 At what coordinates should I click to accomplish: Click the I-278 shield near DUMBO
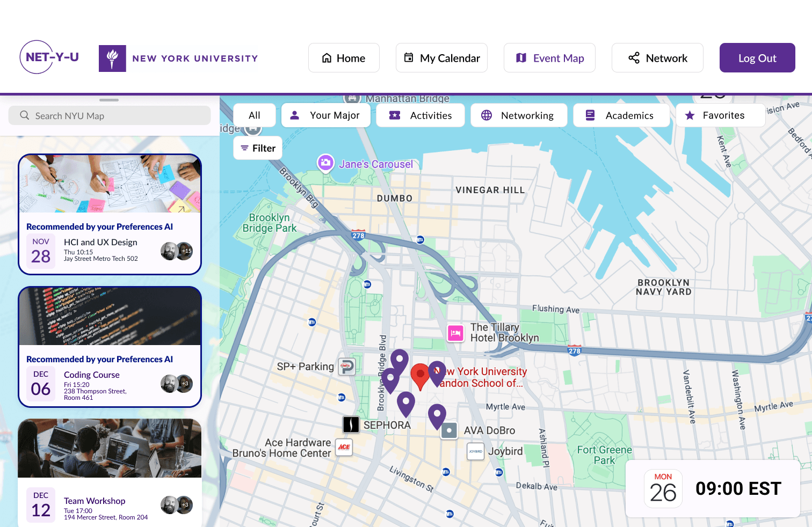(x=358, y=235)
